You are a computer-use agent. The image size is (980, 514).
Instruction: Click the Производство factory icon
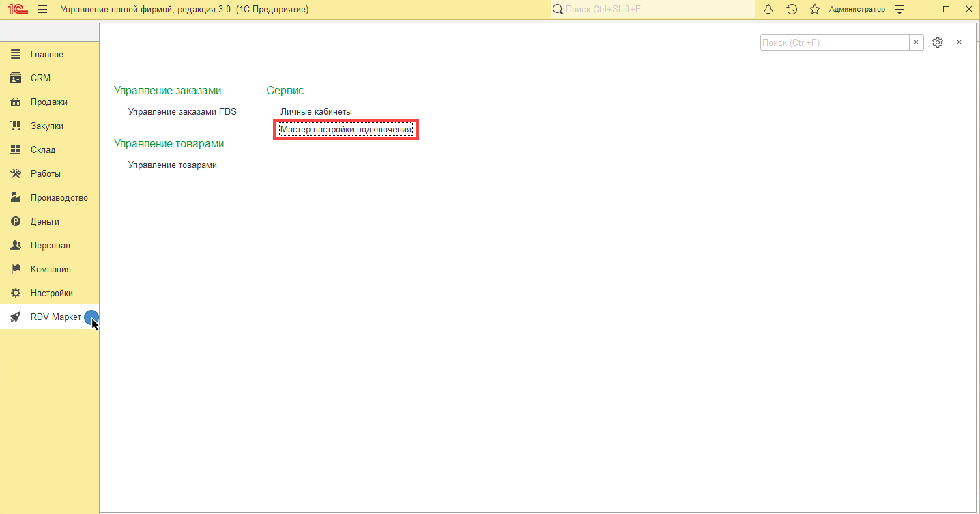click(x=16, y=197)
